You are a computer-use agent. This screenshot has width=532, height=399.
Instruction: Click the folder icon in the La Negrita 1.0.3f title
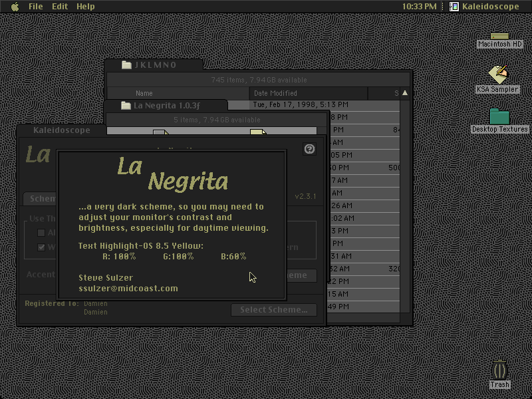(126, 106)
